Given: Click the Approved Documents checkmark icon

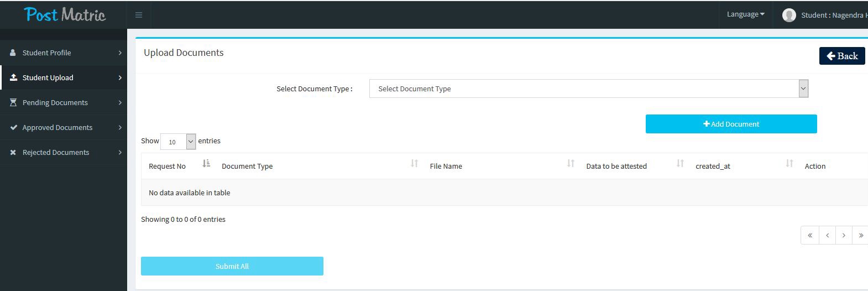Looking at the screenshot, I should 13,127.
